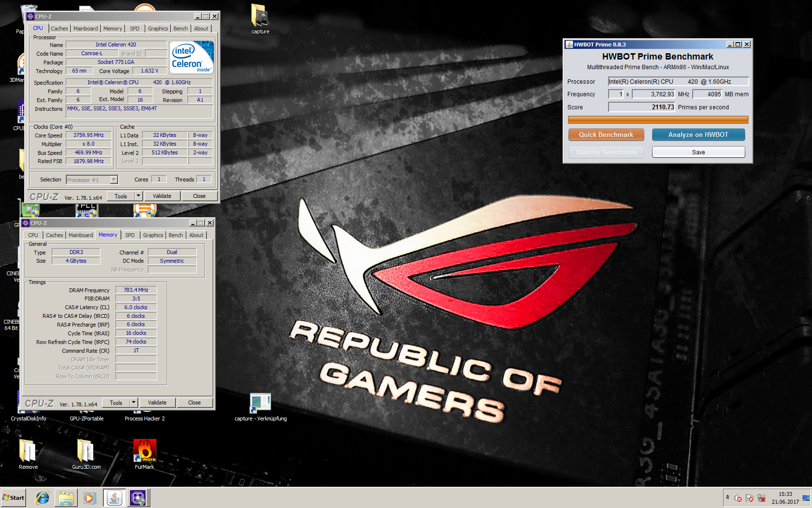Open Windows Explorer folder taskbar icon

(66, 498)
